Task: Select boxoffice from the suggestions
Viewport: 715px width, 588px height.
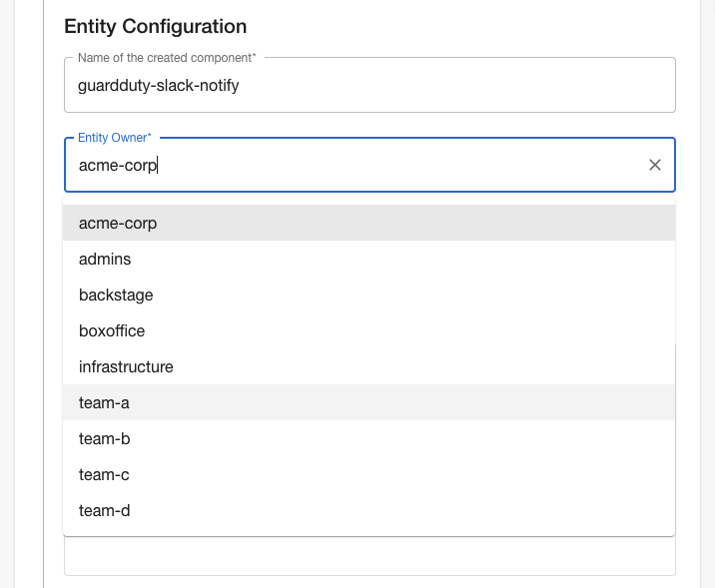Action: (112, 331)
